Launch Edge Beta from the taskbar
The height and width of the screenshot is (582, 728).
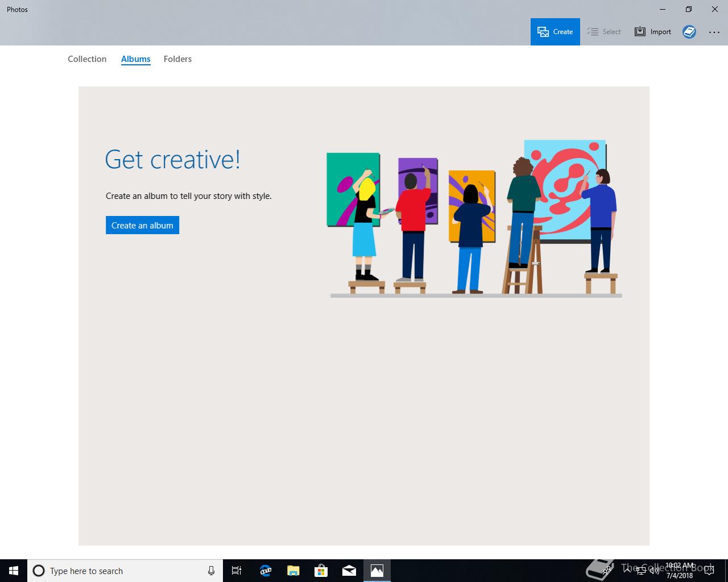265,571
